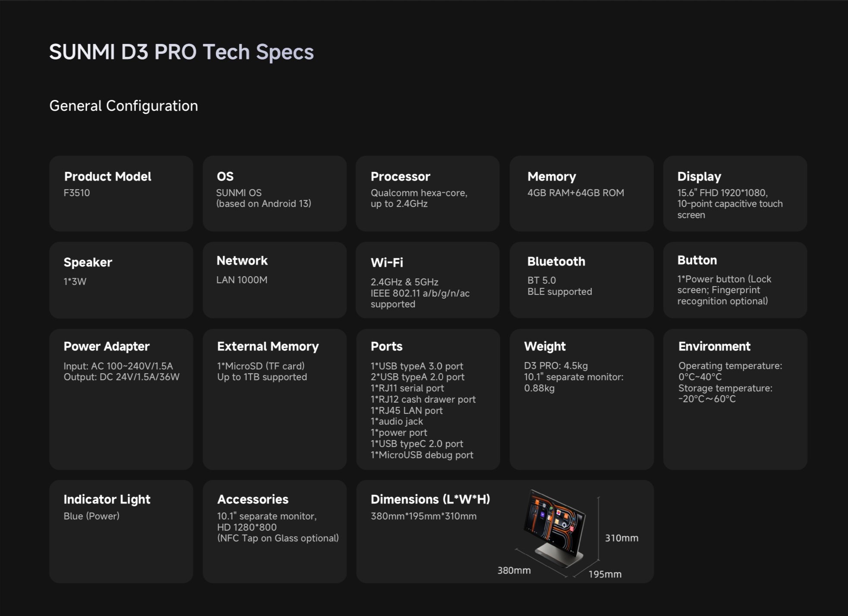848x616 pixels.
Task: Select the OS card heading
Action: coord(225,176)
